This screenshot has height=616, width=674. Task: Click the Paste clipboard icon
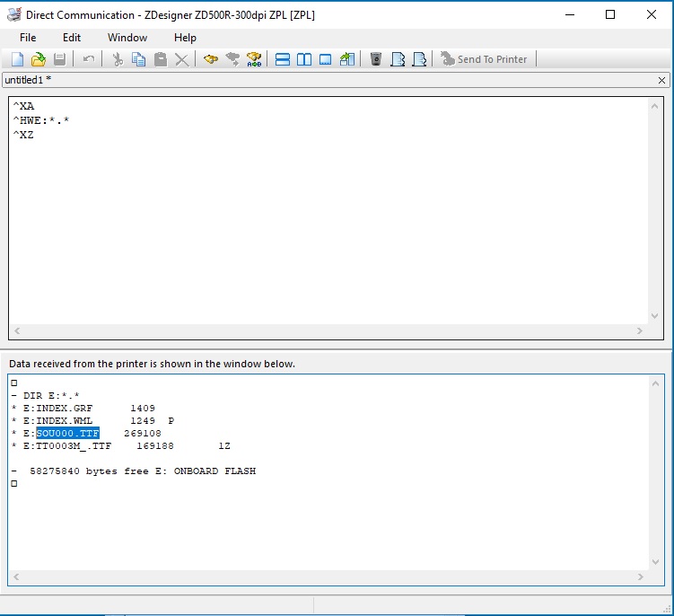point(161,59)
